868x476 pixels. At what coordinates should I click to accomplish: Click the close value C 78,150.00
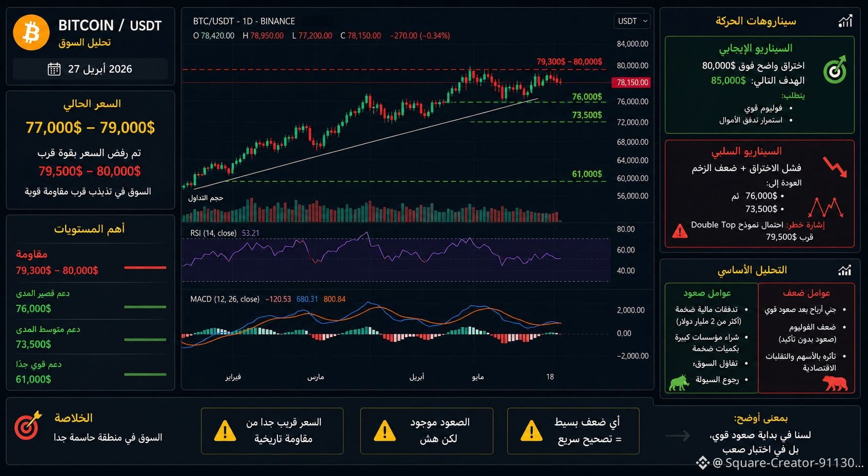click(x=360, y=36)
